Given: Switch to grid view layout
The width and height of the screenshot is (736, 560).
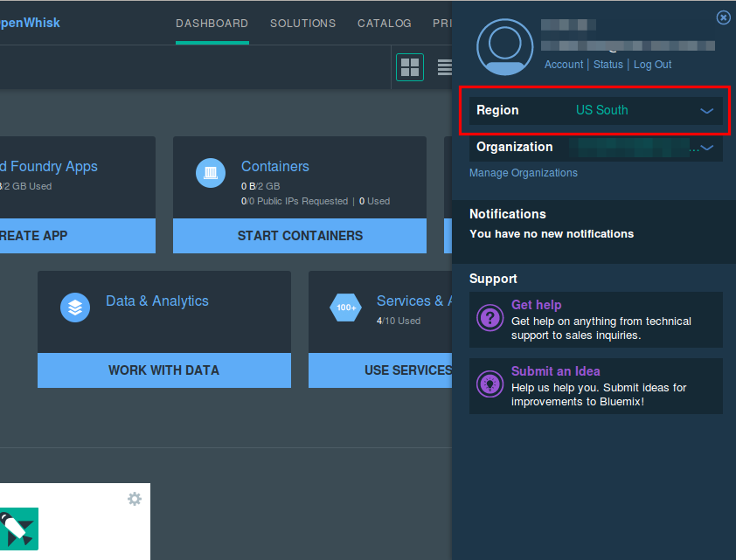Looking at the screenshot, I should pos(410,67).
